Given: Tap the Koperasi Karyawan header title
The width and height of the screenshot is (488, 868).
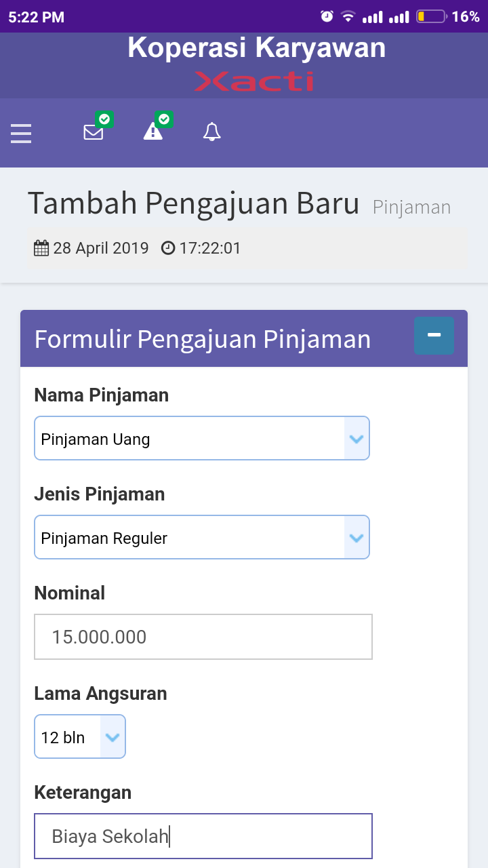Looking at the screenshot, I should pyautogui.click(x=256, y=48).
